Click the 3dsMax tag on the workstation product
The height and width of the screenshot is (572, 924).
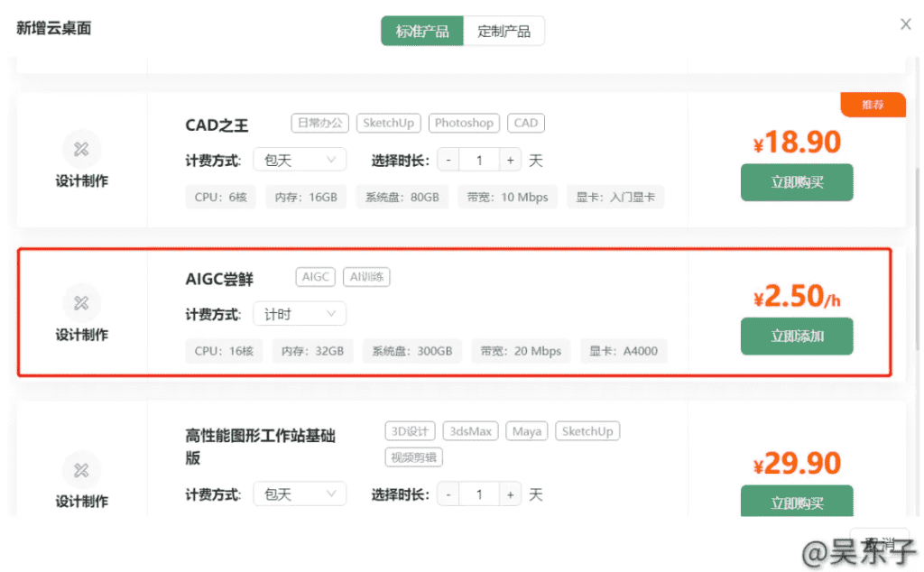470,431
